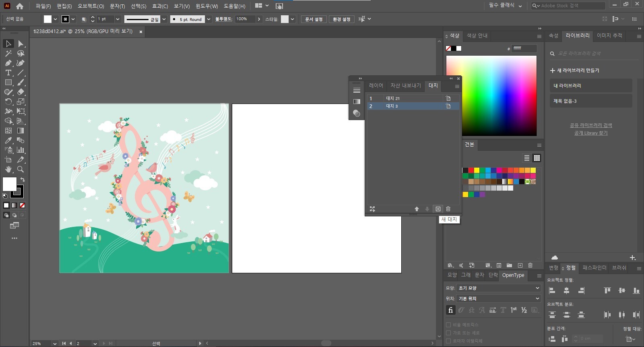
Task: Switch swatches panel to list view
Action: [526, 158]
